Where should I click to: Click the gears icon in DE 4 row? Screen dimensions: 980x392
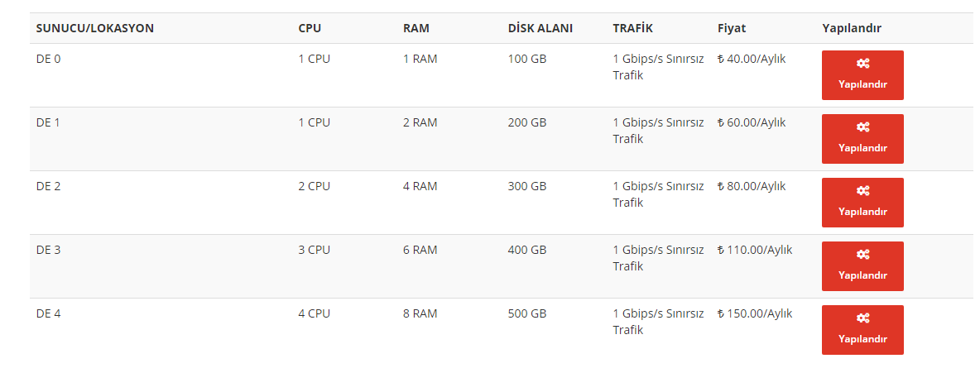tap(862, 318)
